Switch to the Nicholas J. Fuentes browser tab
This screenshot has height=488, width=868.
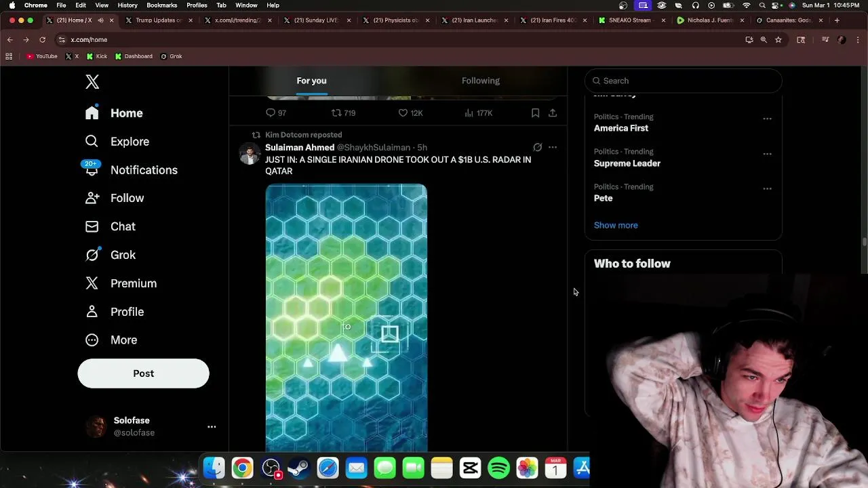click(709, 20)
